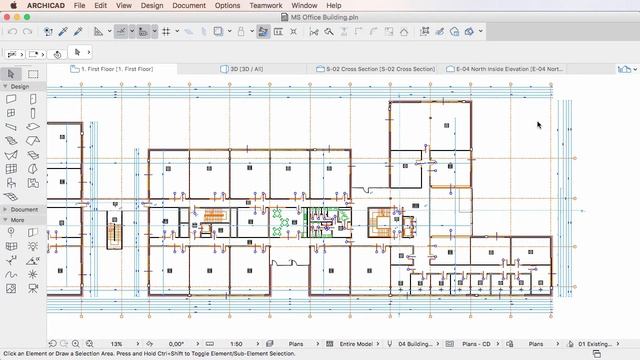Open zoom percentage 13% chevron menu
640x360 pixels.
(x=138, y=344)
